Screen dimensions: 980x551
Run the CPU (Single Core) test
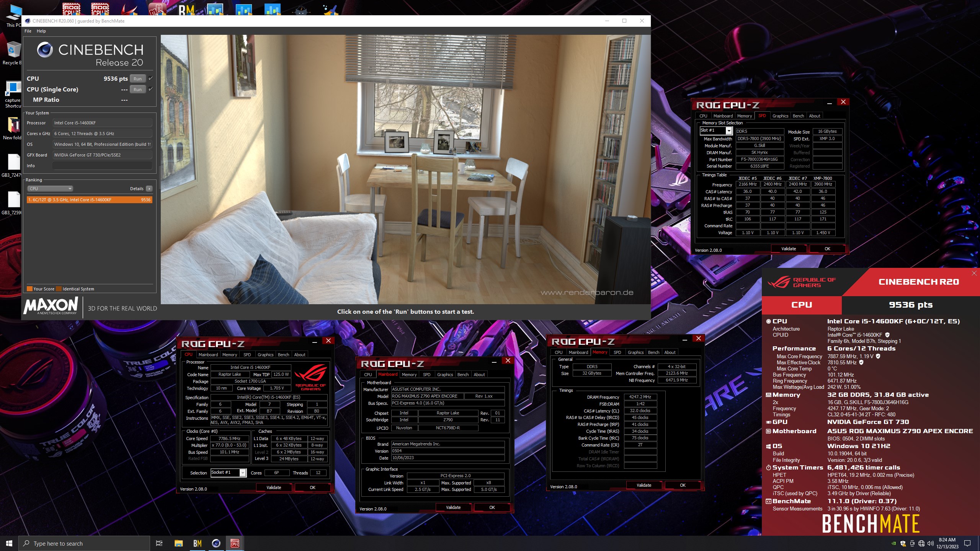click(x=137, y=90)
